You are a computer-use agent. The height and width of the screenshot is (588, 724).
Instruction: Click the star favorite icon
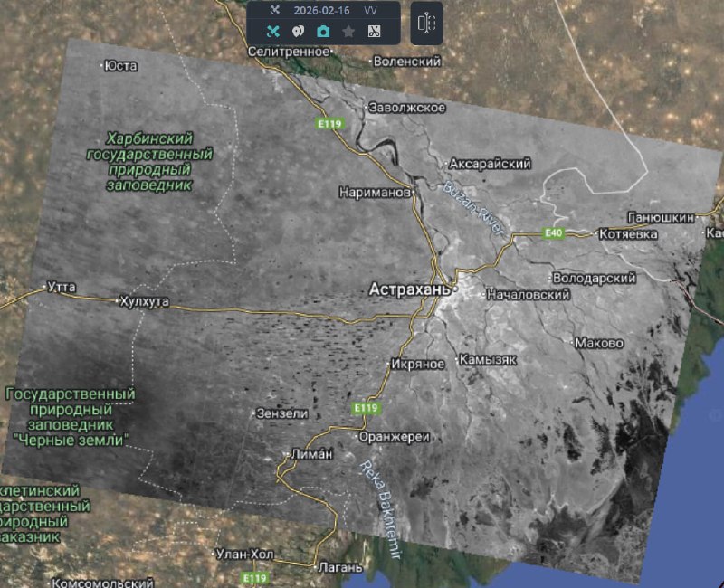348,32
